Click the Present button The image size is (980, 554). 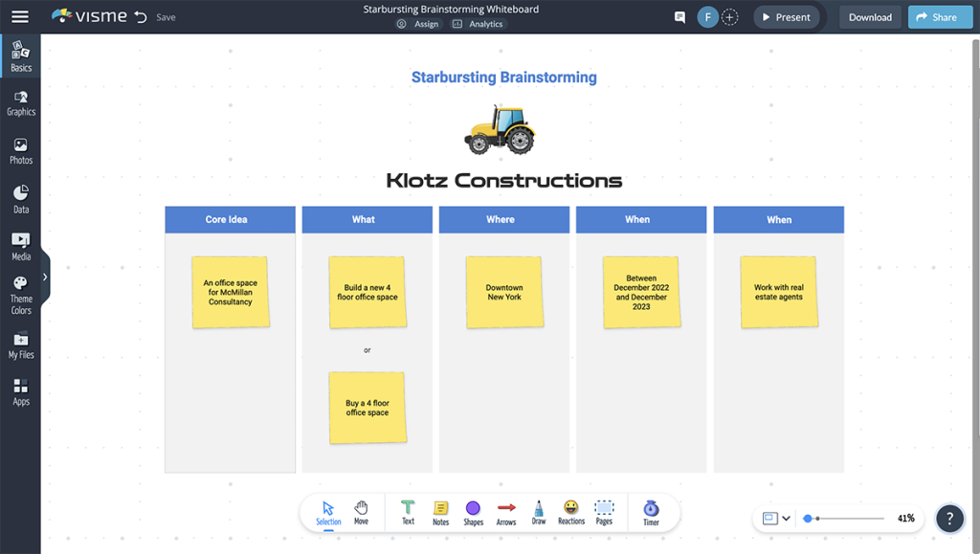tap(787, 16)
